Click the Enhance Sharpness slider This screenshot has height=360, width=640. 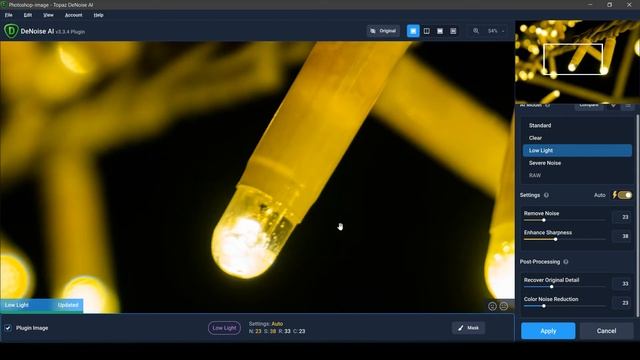coord(565,239)
